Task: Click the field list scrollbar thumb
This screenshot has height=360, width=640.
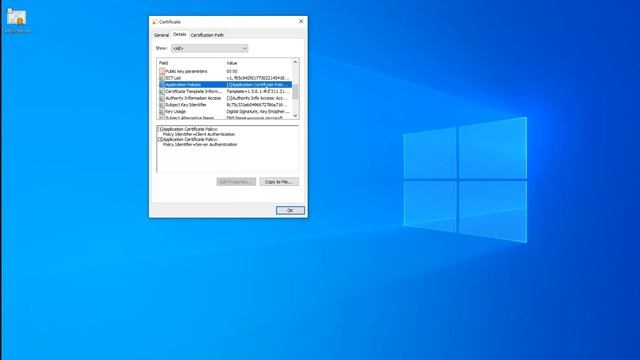Action: click(295, 92)
